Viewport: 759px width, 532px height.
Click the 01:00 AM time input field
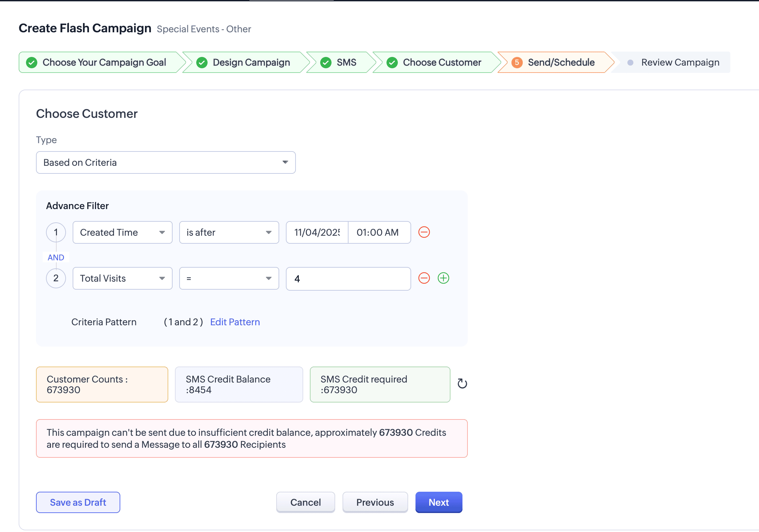379,232
